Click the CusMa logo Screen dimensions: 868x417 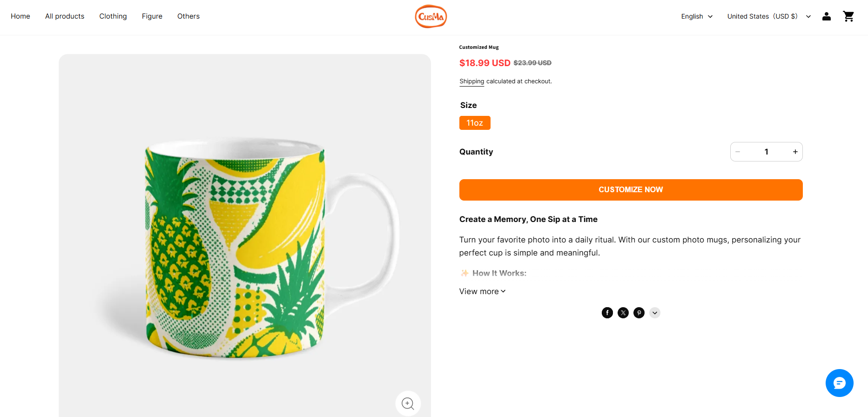pyautogui.click(x=431, y=16)
